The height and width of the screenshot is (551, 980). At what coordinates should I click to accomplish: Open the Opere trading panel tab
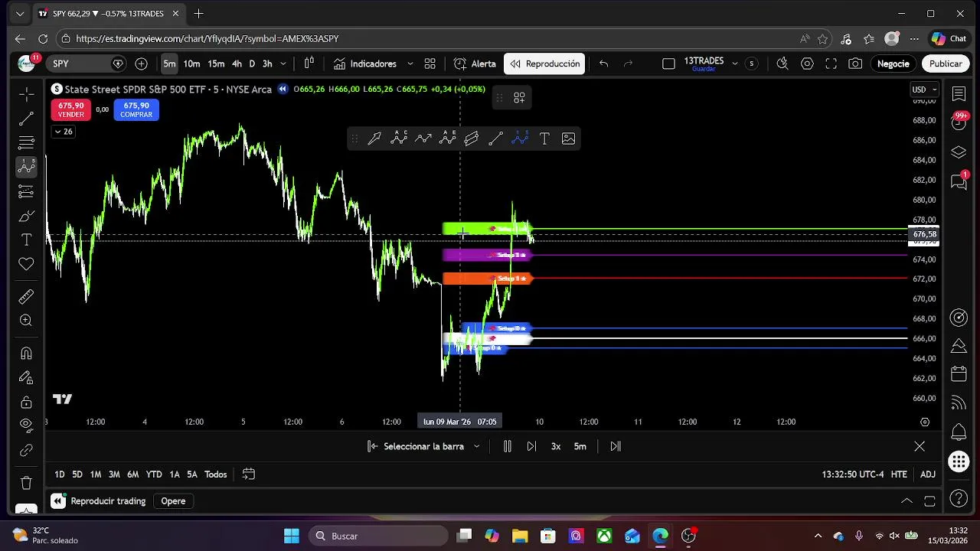pos(173,501)
